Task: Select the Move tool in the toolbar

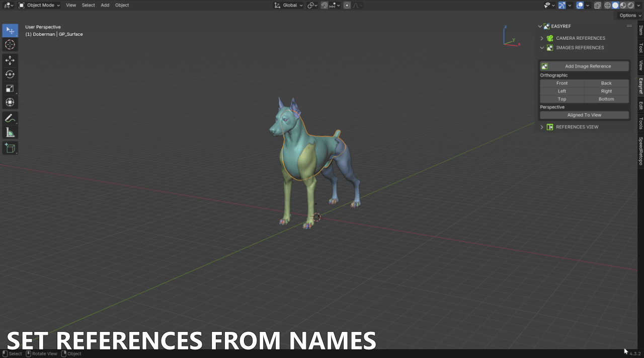Action: pos(10,60)
